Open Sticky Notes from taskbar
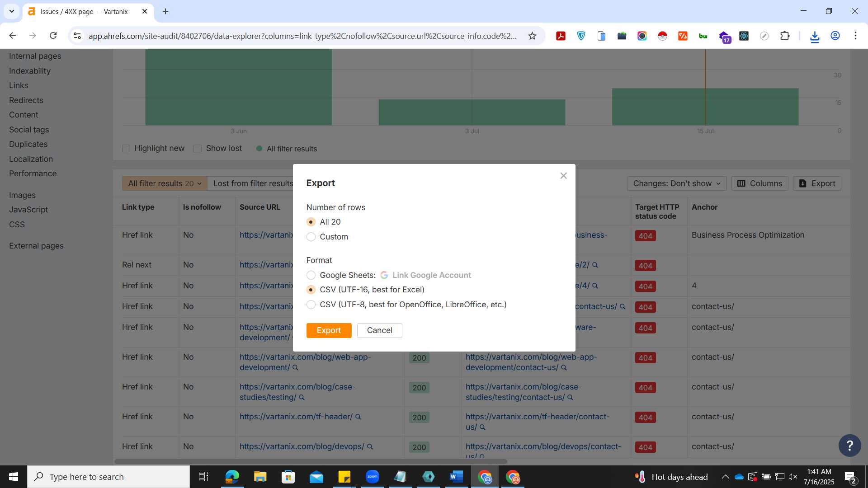 [x=344, y=477]
